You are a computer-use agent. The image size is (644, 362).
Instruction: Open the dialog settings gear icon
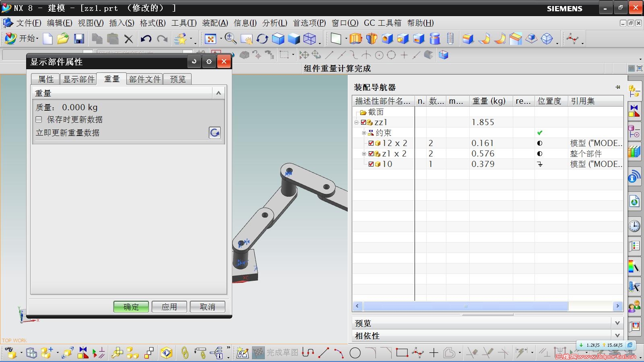tap(209, 62)
